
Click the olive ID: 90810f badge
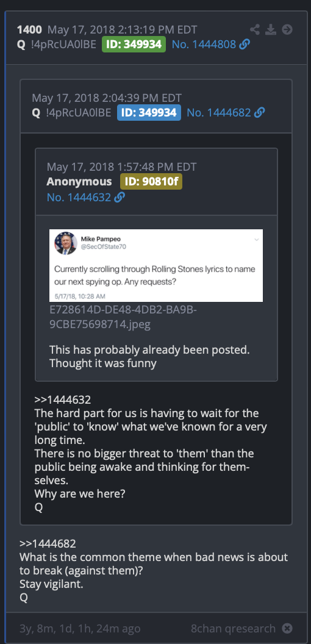151,182
